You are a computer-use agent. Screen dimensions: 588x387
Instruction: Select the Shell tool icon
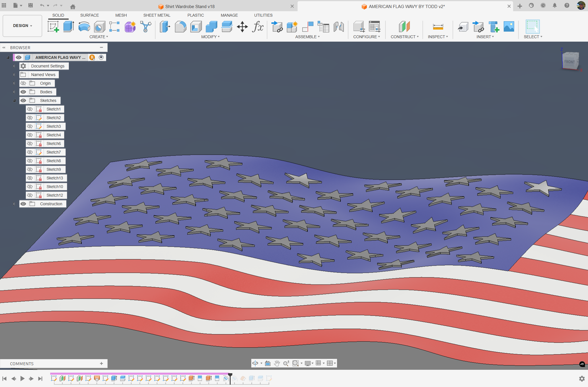[196, 27]
